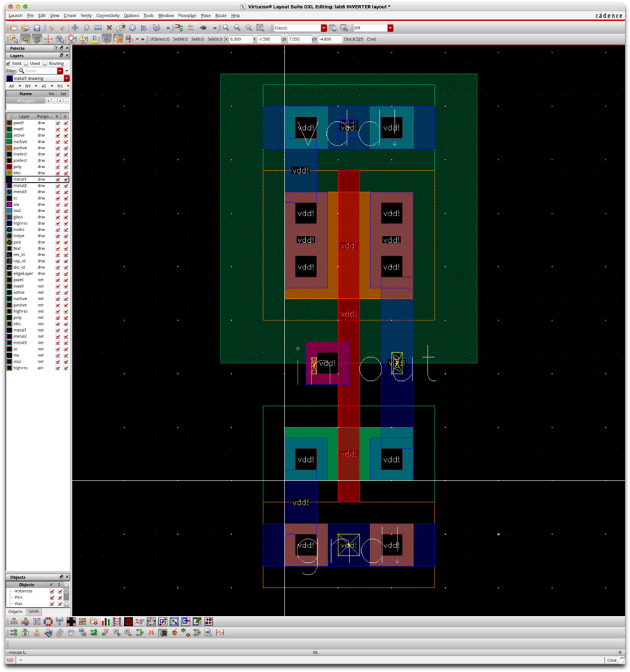Enable the Used layers checkbox
630x672 pixels.
coord(27,63)
